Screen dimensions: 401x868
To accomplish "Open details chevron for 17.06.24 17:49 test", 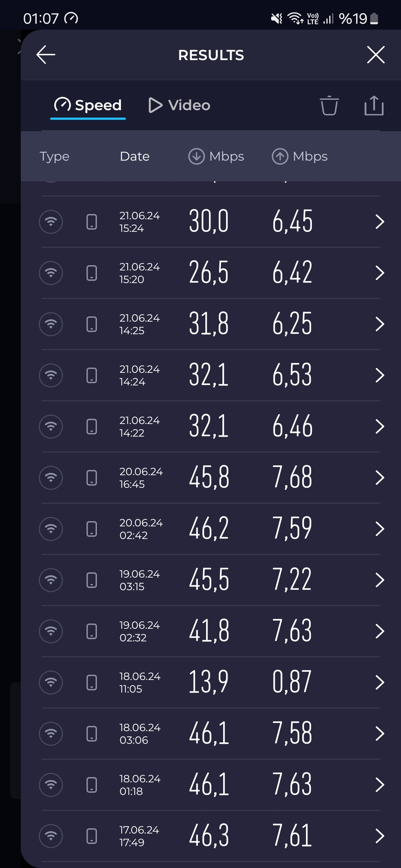I will click(379, 836).
